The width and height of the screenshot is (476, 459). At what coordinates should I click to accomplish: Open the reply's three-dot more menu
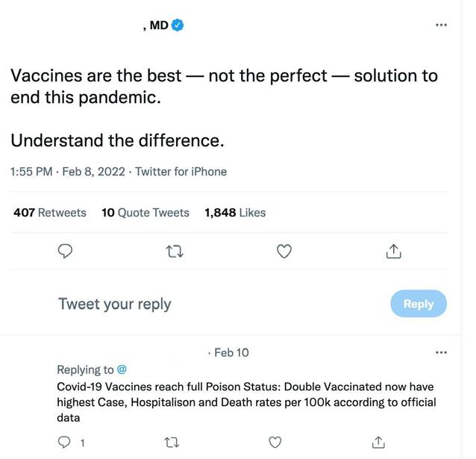441,352
